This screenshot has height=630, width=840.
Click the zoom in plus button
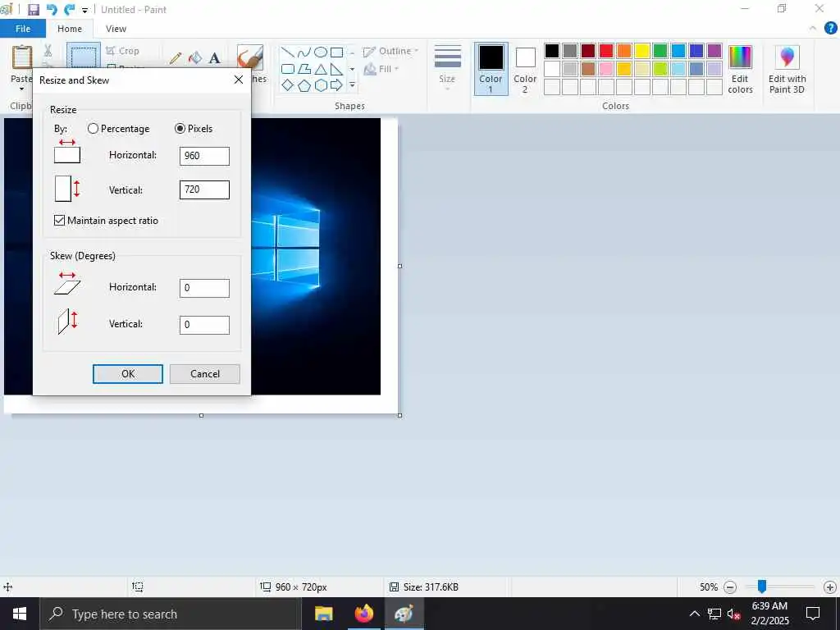pyautogui.click(x=830, y=587)
